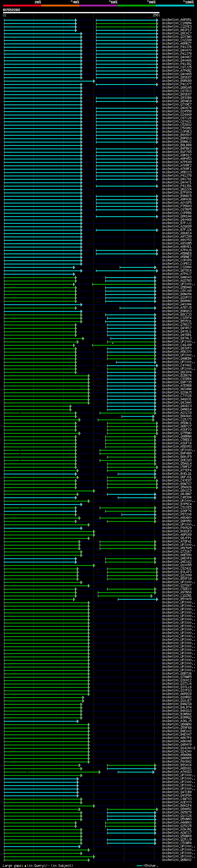The width and height of the screenshot is (197, 868).
Task: Click the red 20% identity legend segment
Action: 22,6
